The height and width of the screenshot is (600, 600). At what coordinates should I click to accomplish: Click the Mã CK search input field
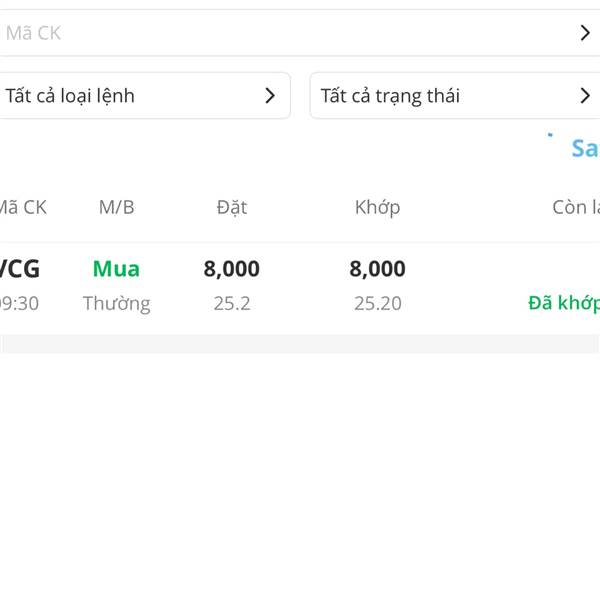(280, 33)
